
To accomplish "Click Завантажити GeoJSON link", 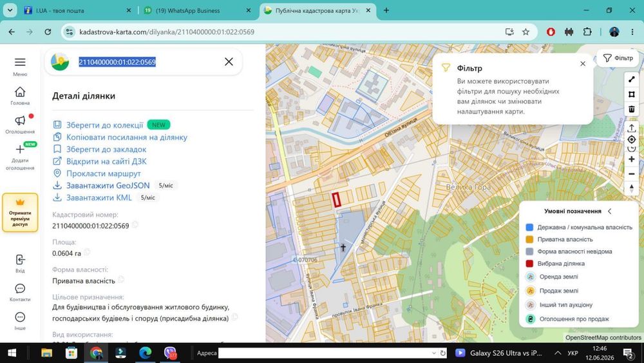I will click(x=108, y=186).
